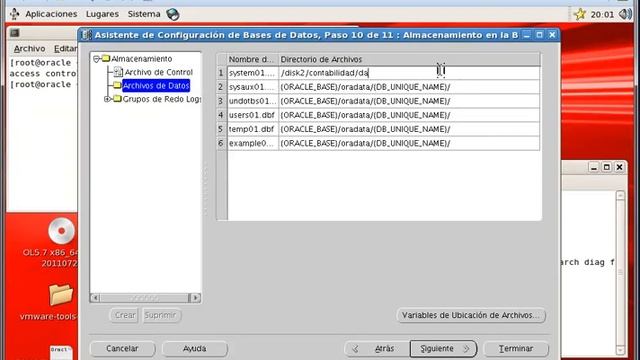The width and height of the screenshot is (640, 360).
Task: Click the star notification icon
Action: click(x=580, y=14)
